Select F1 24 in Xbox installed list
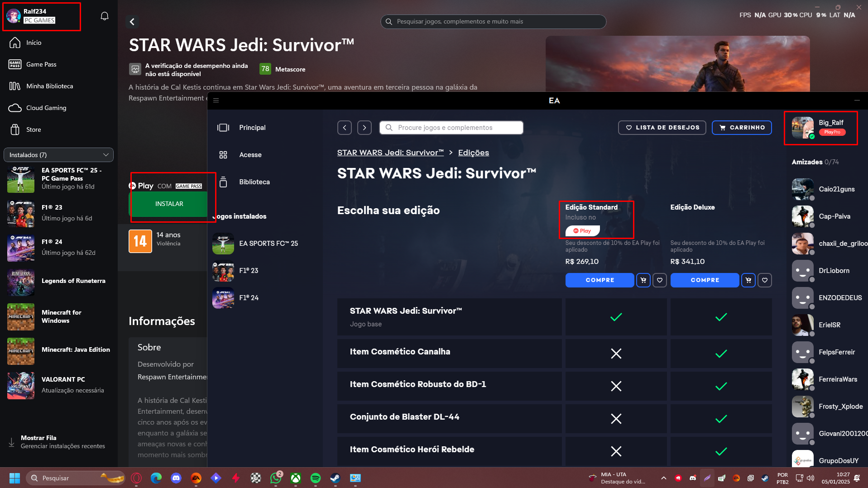Screen dimensions: 868x488 pos(59,247)
